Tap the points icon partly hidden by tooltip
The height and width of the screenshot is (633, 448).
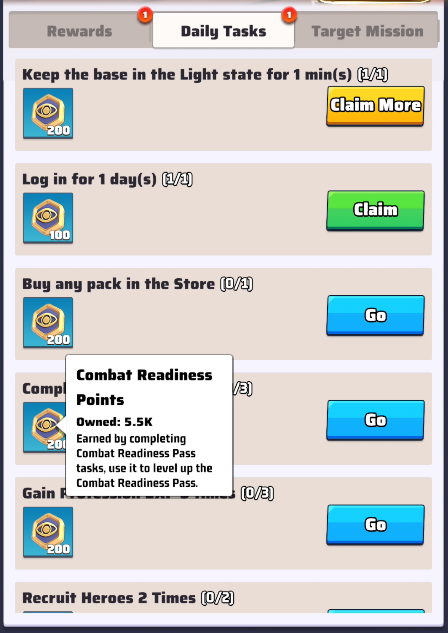point(44,427)
